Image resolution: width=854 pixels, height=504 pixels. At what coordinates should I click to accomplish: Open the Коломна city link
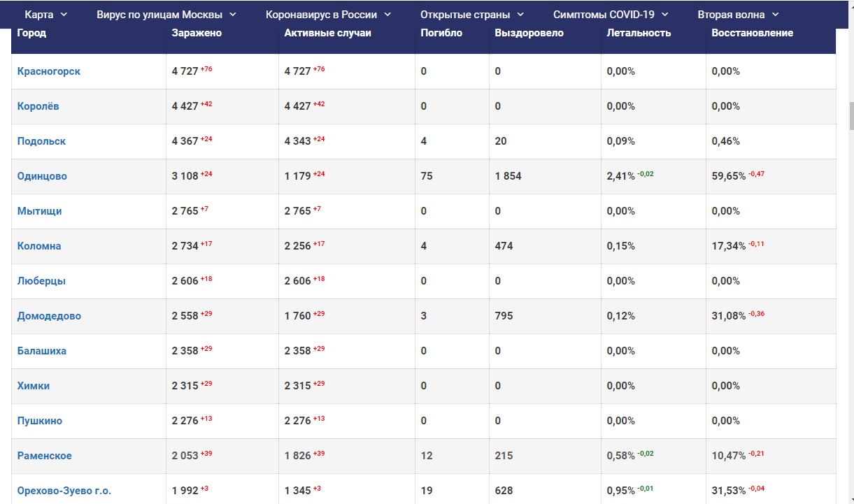39,246
